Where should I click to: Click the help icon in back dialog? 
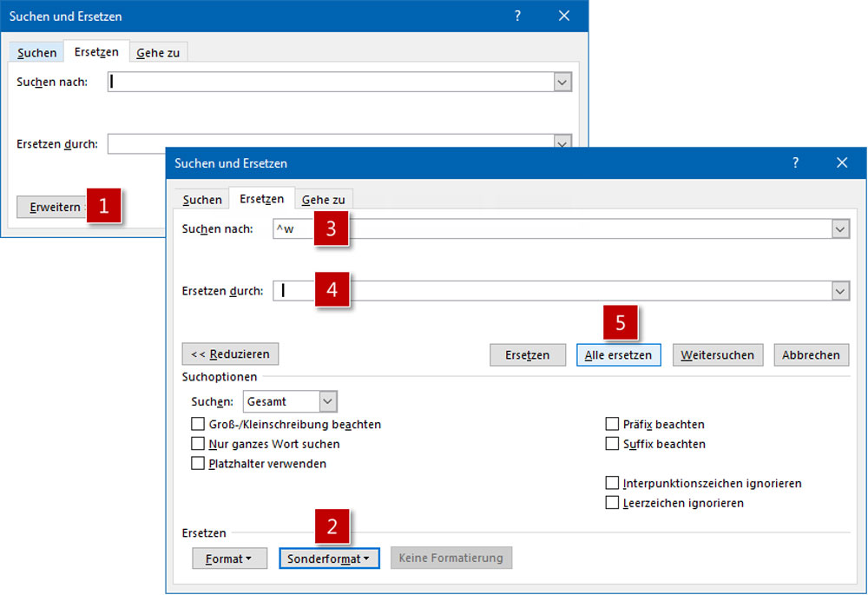pos(517,16)
